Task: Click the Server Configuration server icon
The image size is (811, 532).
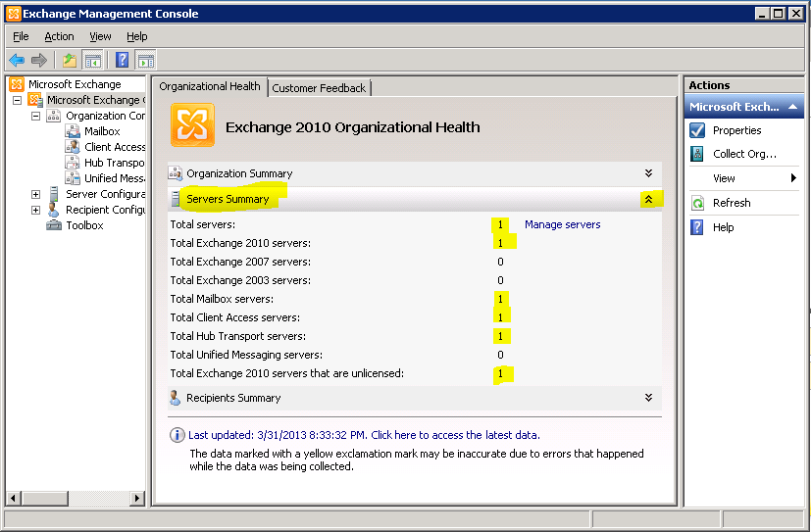Action: point(54,194)
